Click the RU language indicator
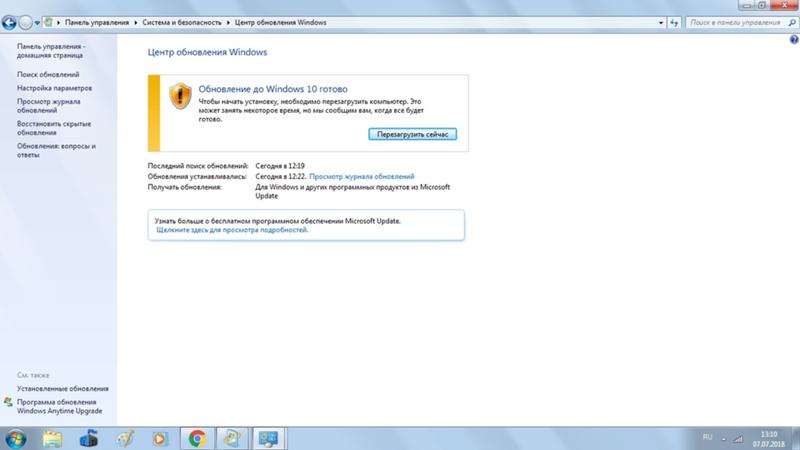The image size is (800, 450). pos(707,438)
